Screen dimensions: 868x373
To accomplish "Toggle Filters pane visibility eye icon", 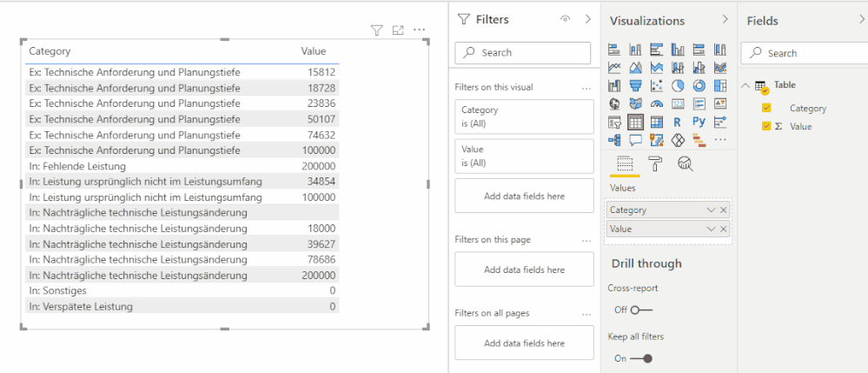I will click(565, 19).
